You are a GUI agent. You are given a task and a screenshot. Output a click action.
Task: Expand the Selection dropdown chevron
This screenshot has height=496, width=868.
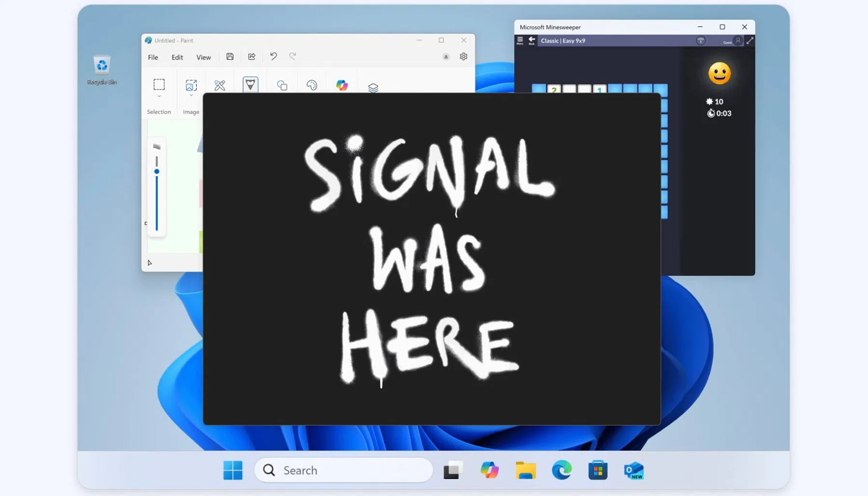coord(159,96)
